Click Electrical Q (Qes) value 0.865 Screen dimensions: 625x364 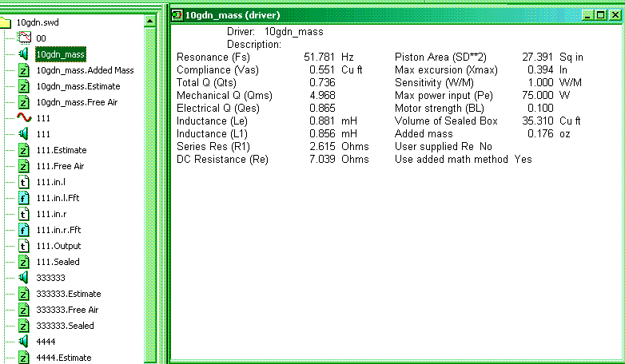[x=322, y=108]
